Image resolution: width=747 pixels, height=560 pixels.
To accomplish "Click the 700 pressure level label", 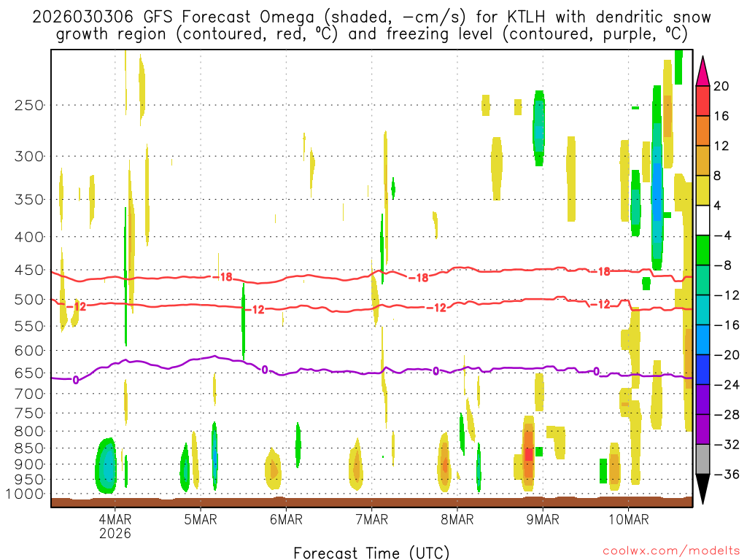I will click(x=29, y=394).
